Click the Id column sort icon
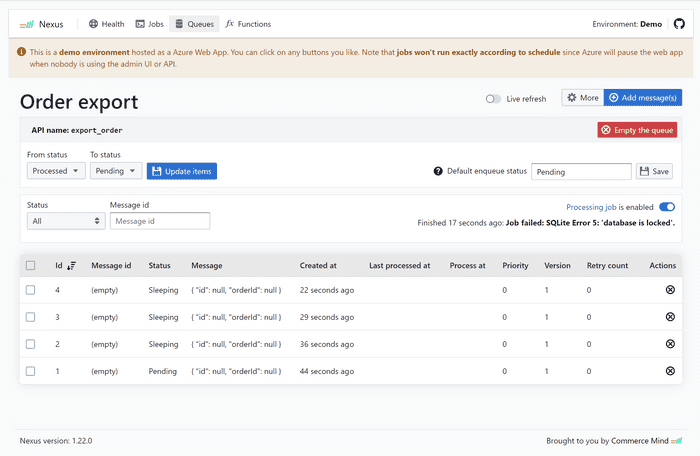Viewport: 700px width, 456px height. (x=71, y=266)
